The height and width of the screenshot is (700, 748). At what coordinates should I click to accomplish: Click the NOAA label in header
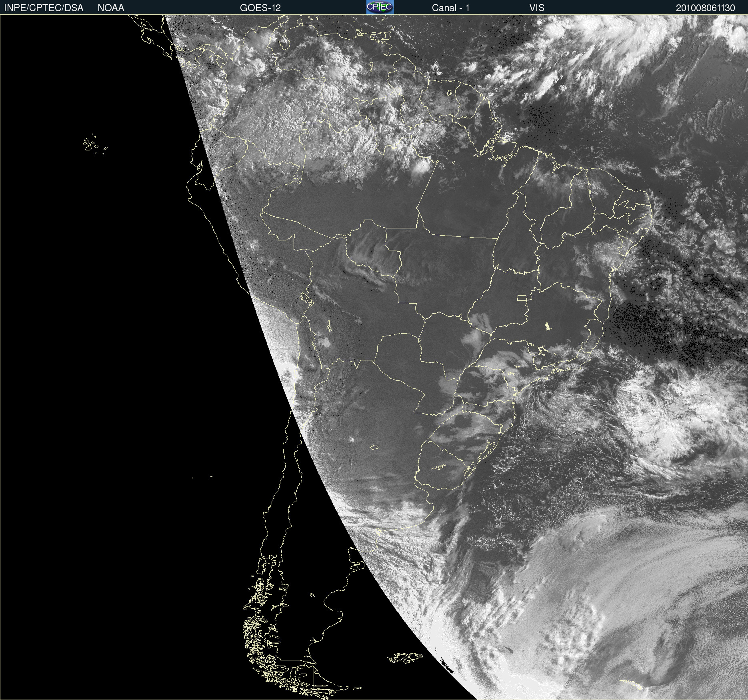point(111,8)
